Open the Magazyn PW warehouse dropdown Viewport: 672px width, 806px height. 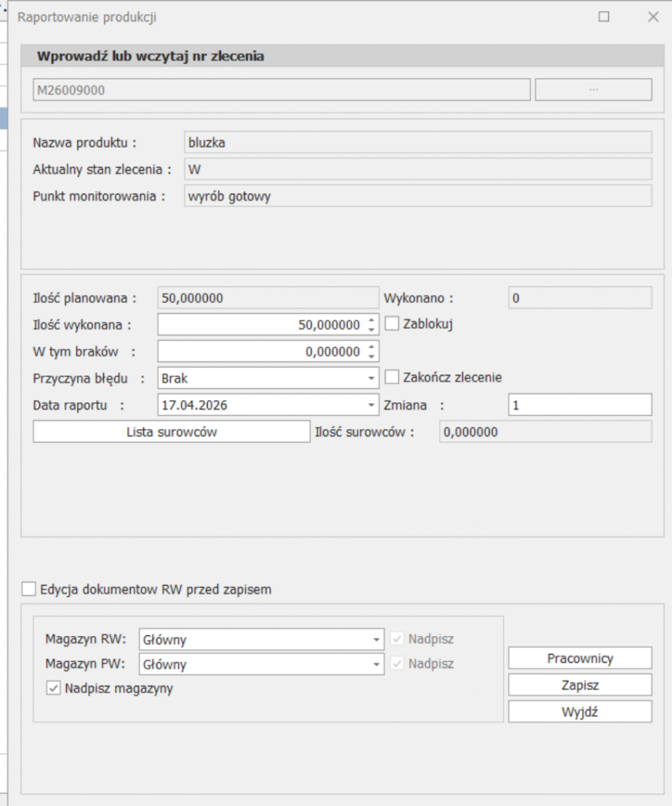[376, 664]
